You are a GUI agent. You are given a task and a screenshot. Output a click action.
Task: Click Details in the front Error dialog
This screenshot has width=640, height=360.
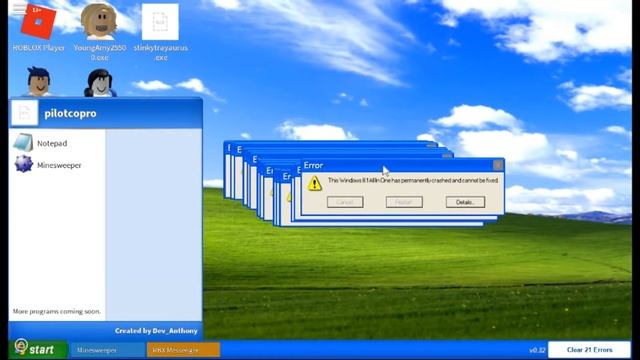point(465,202)
